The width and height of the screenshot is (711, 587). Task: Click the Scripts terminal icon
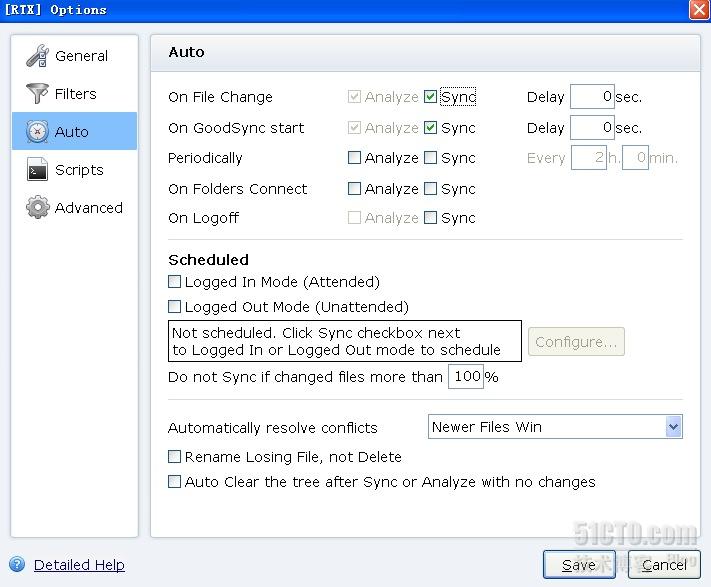tap(37, 170)
